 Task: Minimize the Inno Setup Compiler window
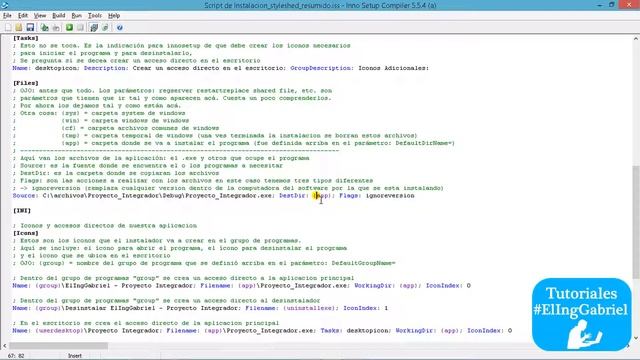[x=600, y=5]
